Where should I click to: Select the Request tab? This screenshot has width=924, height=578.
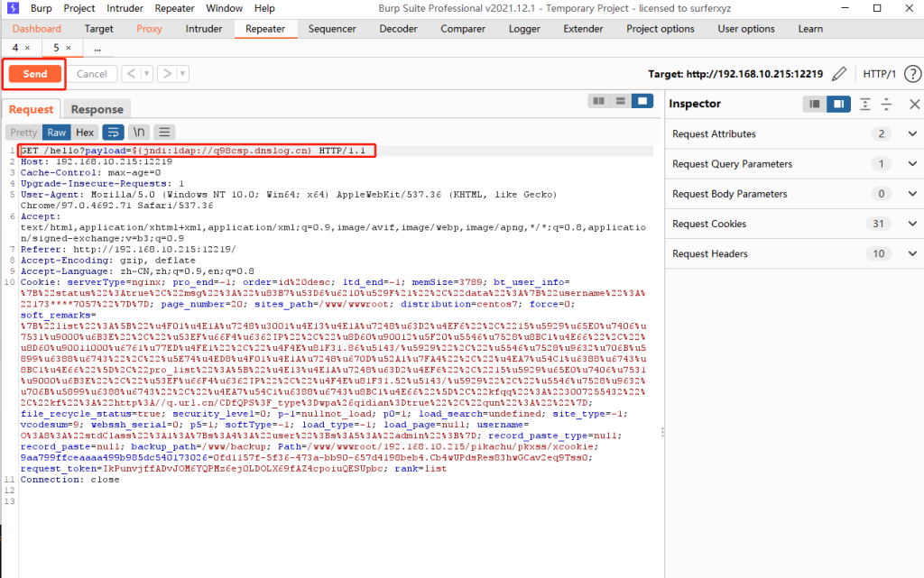click(31, 109)
